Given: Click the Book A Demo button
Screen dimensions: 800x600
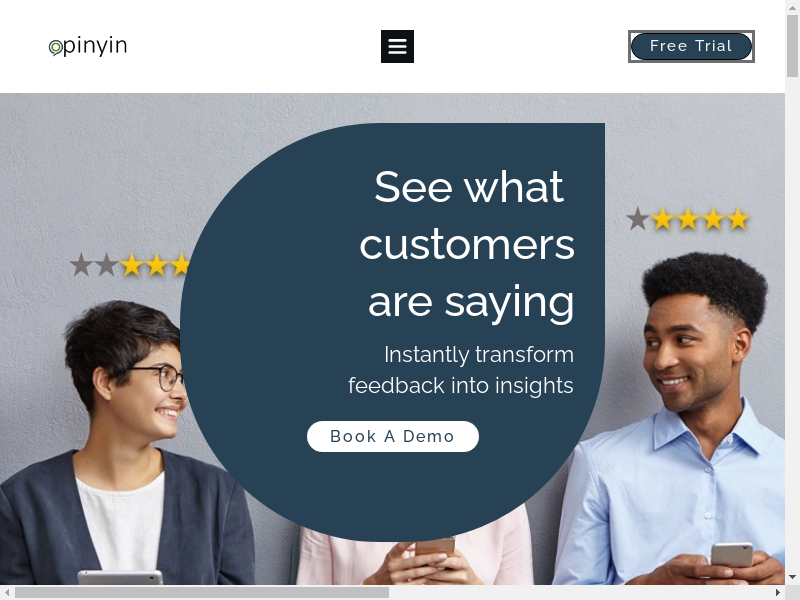Looking at the screenshot, I should click(392, 436).
